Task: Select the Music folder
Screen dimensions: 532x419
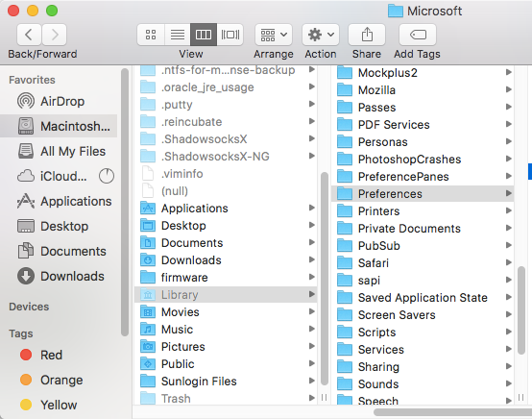Action: 226,330
